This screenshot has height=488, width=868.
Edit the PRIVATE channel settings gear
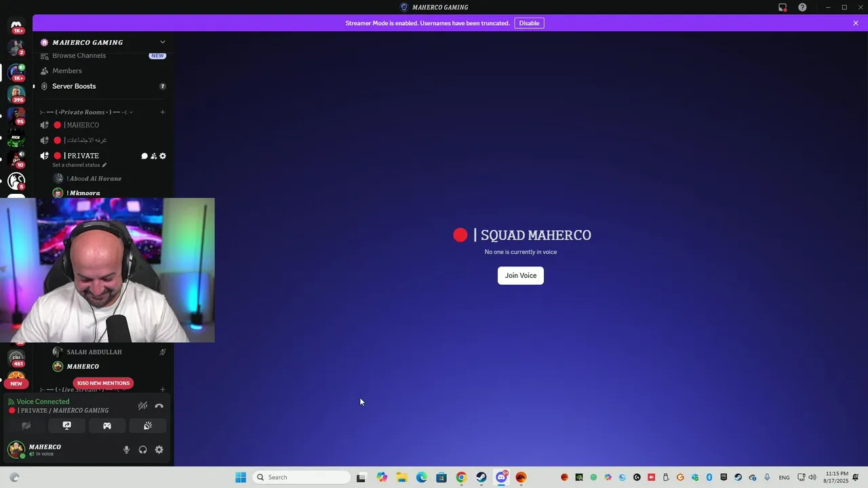coord(163,156)
